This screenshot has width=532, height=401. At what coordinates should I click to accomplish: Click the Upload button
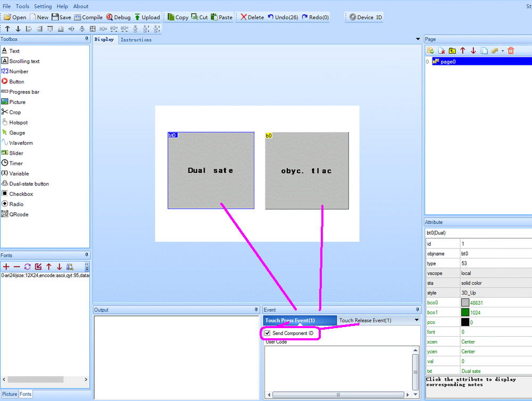(147, 17)
